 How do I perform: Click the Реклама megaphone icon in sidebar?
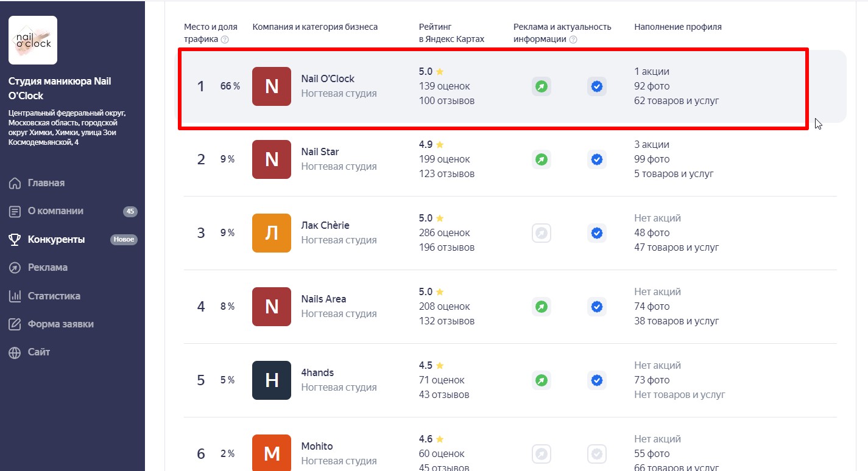click(15, 268)
